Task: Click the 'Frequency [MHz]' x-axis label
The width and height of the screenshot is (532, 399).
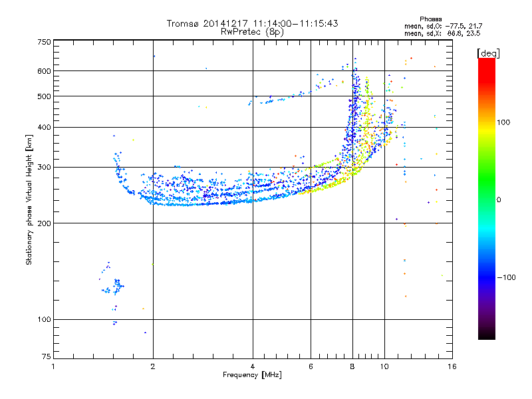Action: point(252,375)
